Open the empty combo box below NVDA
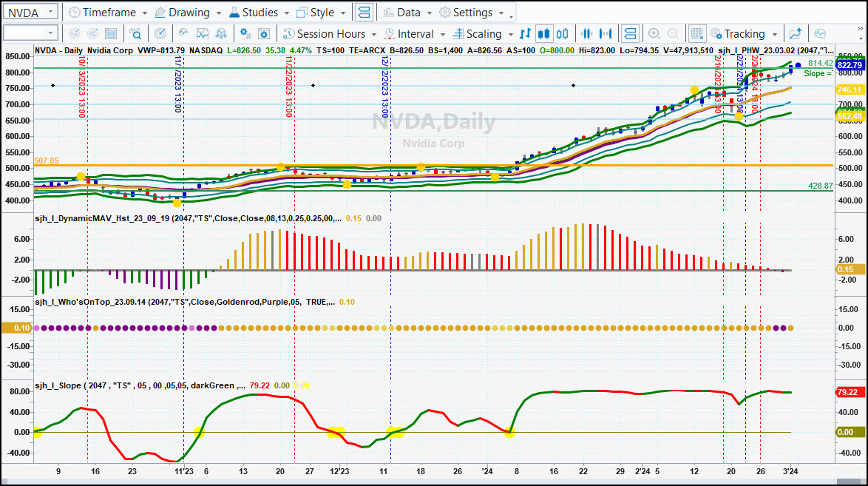Viewport: 868px width, 486px height. [x=30, y=33]
